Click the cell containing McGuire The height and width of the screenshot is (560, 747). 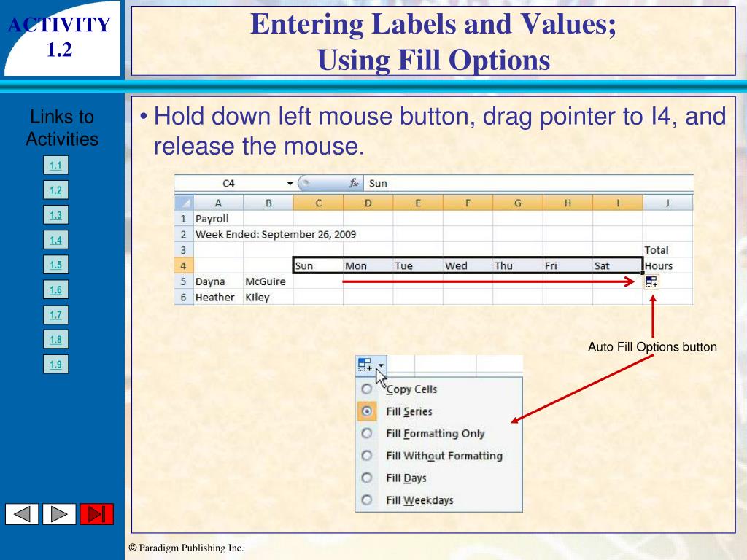point(268,281)
